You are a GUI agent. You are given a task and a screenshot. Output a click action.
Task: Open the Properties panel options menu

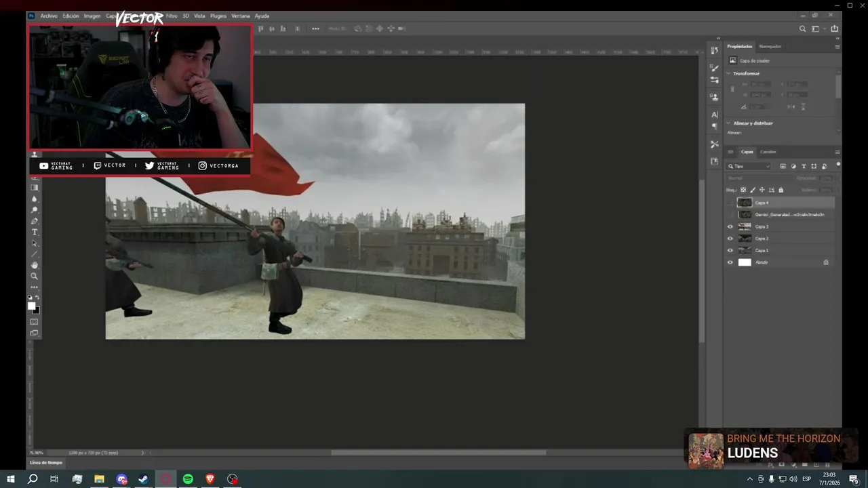837,47
